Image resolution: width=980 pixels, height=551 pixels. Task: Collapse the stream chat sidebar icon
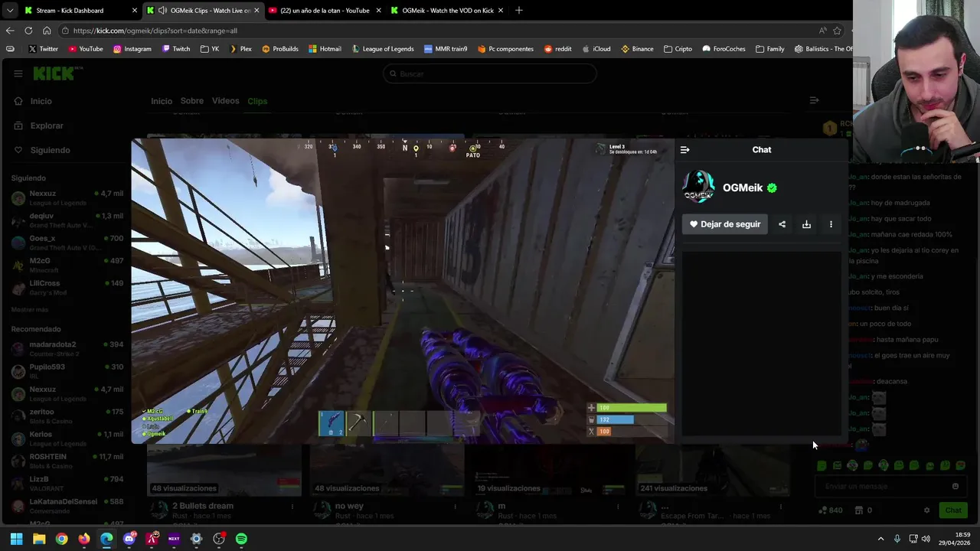(814, 100)
